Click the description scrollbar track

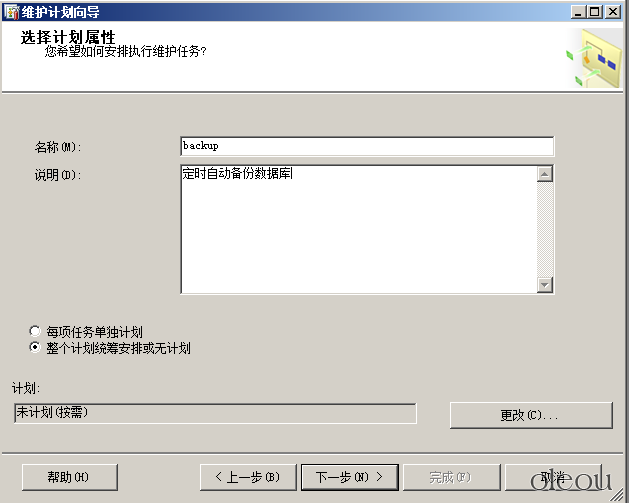[545, 229]
